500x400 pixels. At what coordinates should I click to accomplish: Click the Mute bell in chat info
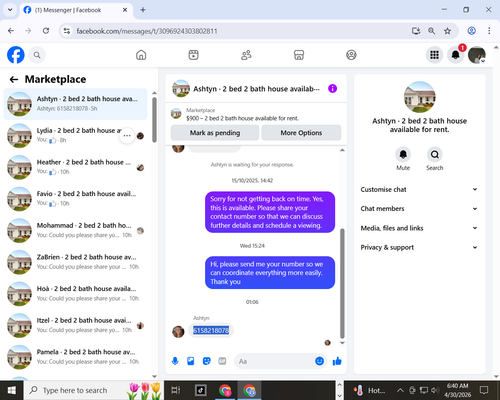(403, 154)
